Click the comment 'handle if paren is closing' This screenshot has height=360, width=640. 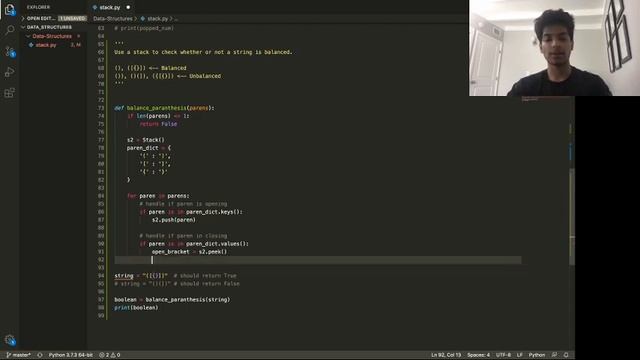point(183,236)
